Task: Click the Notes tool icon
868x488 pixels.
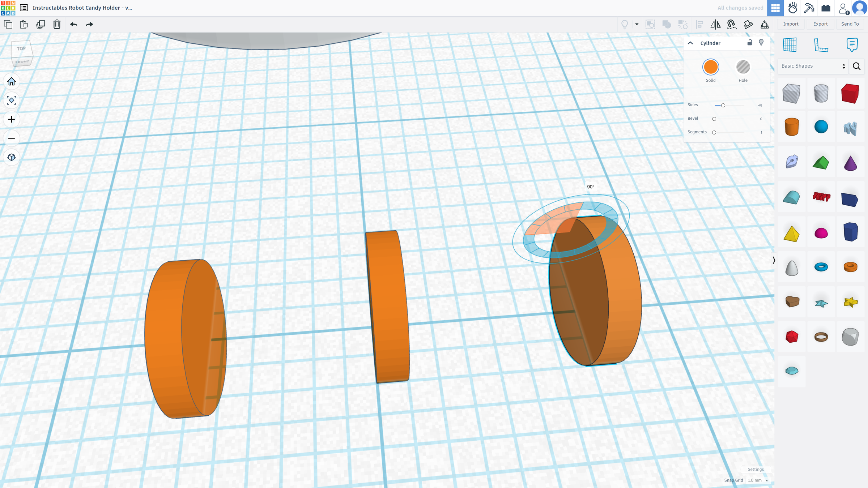Action: pyautogui.click(x=852, y=45)
